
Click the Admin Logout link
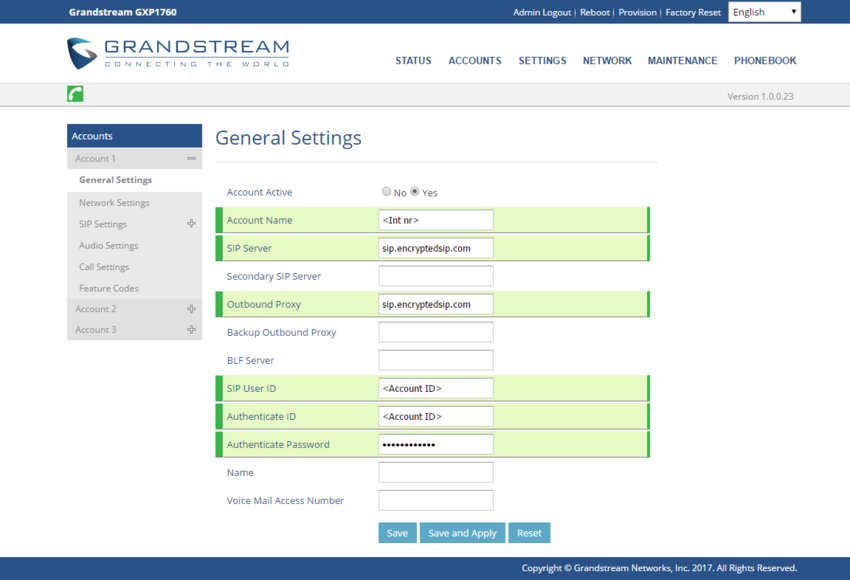point(542,12)
